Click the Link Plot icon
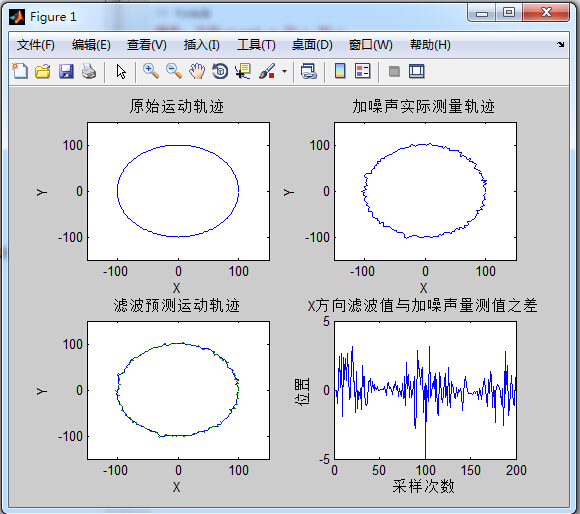This screenshot has height=514, width=580. [308, 71]
